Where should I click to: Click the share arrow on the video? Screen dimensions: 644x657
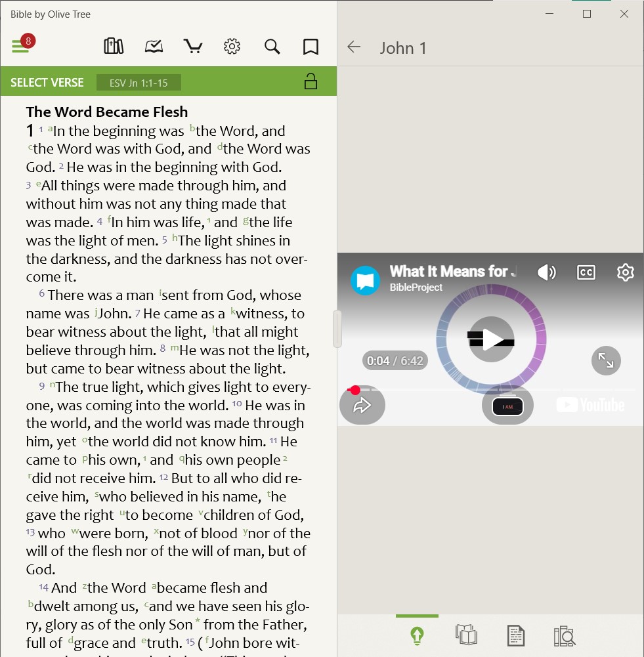point(362,405)
